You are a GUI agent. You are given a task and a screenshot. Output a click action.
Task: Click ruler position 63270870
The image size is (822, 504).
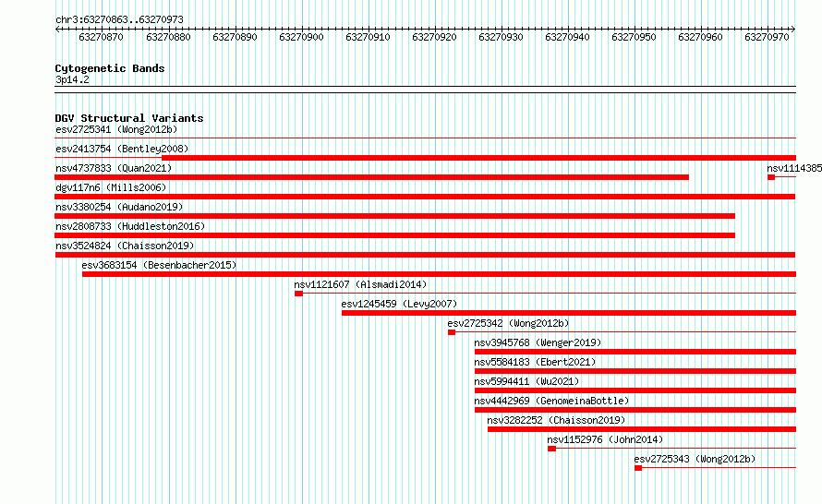(x=102, y=37)
